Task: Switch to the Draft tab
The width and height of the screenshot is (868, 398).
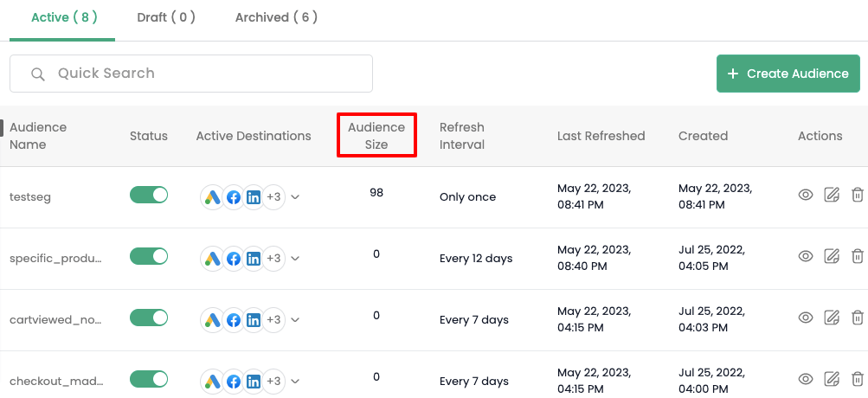Action: (x=166, y=17)
